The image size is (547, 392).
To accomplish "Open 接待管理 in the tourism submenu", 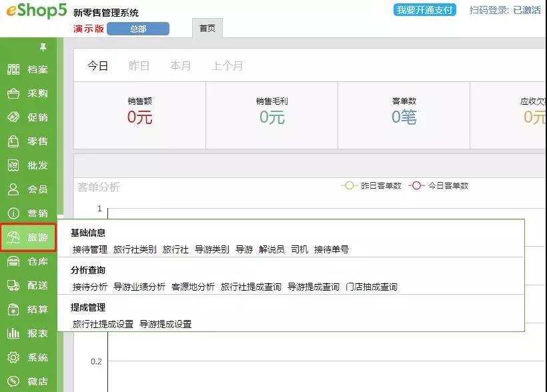I will click(90, 249).
